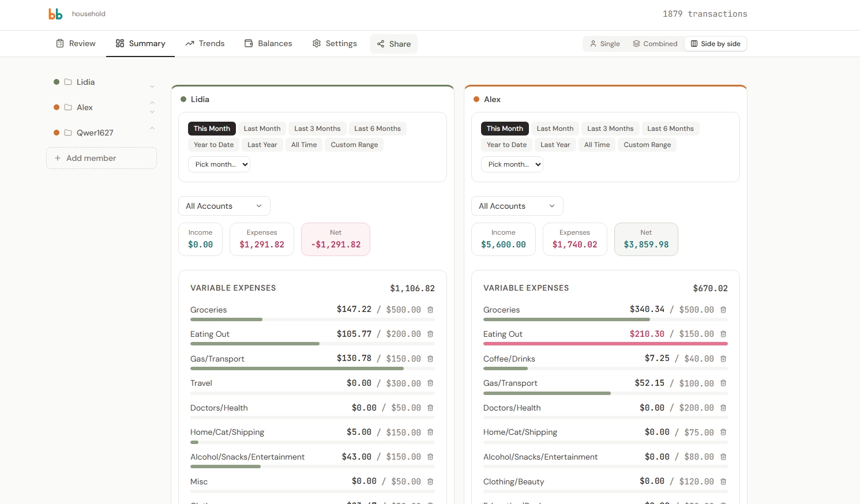Click the 1879 transactions counter
The width and height of the screenshot is (860, 504).
pos(705,14)
